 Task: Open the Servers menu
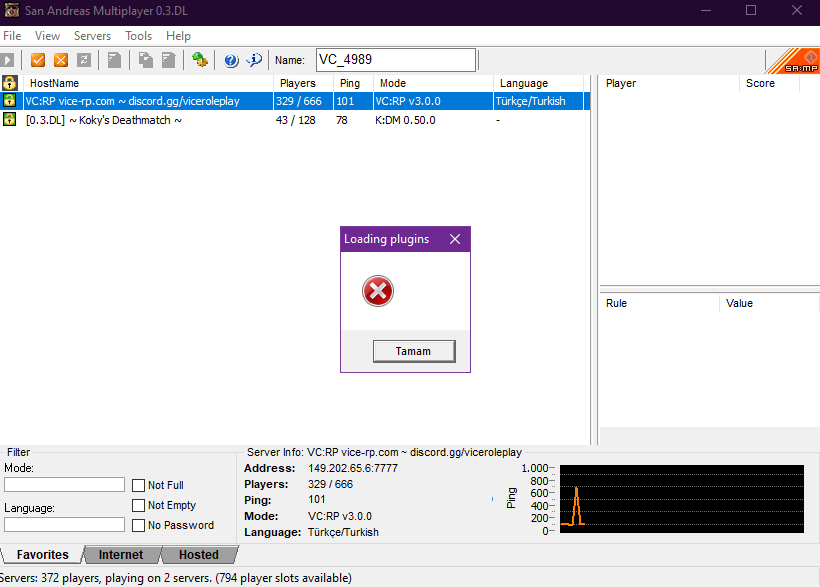pos(92,36)
